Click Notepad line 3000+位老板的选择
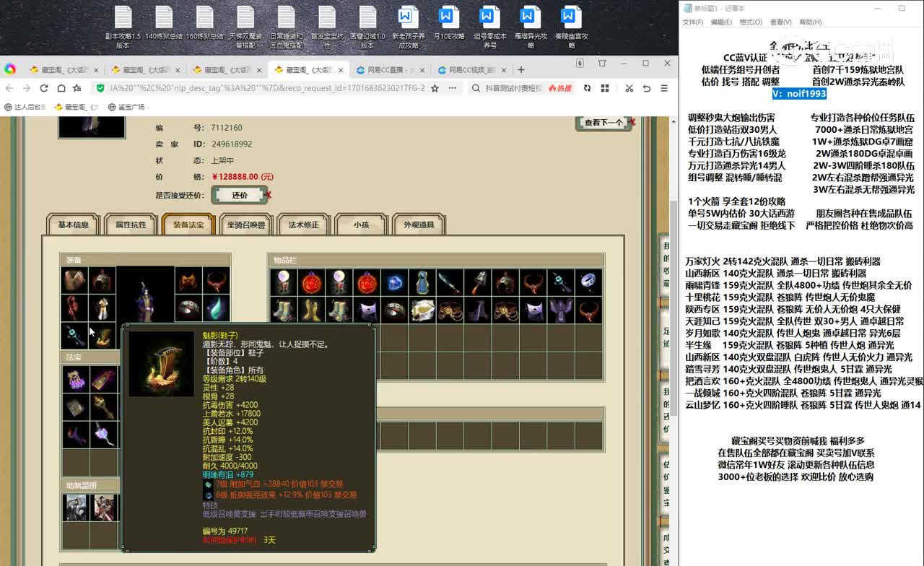The image size is (924, 566). pos(796,476)
